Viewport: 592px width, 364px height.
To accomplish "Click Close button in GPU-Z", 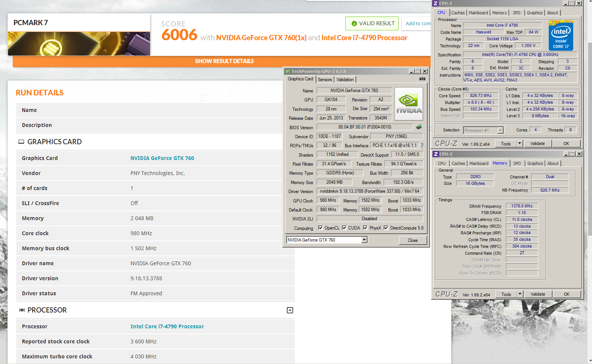I will [413, 240].
